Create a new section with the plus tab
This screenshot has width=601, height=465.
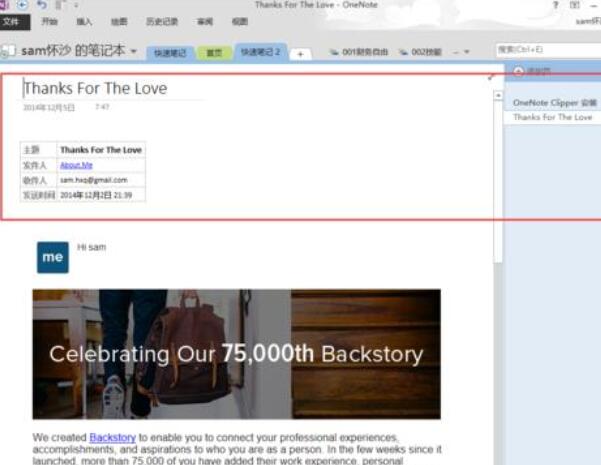pos(301,53)
